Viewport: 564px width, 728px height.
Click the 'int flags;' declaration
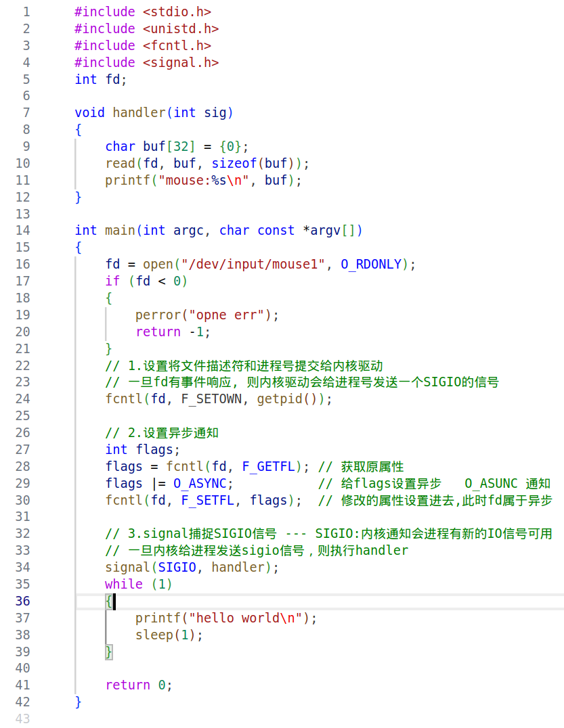pos(143,450)
